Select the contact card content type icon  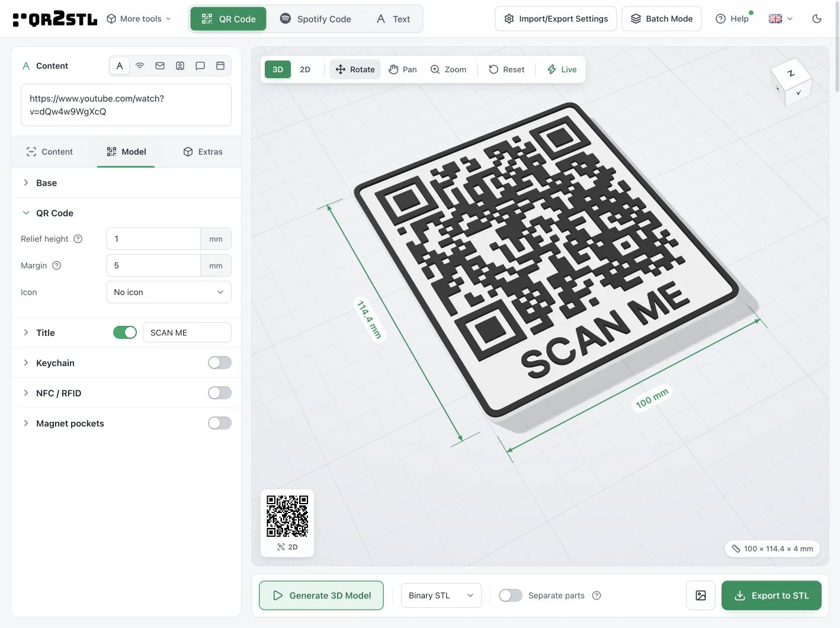coord(180,66)
